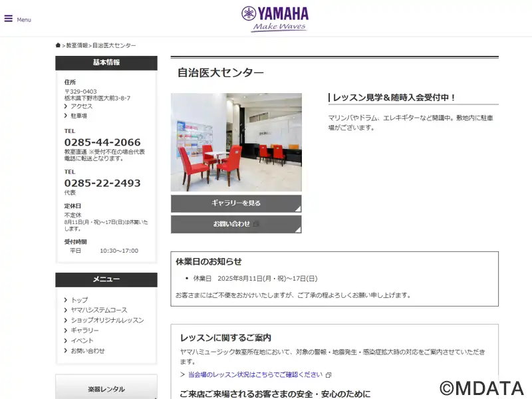Select トップ in the sidebar menu

(x=79, y=300)
